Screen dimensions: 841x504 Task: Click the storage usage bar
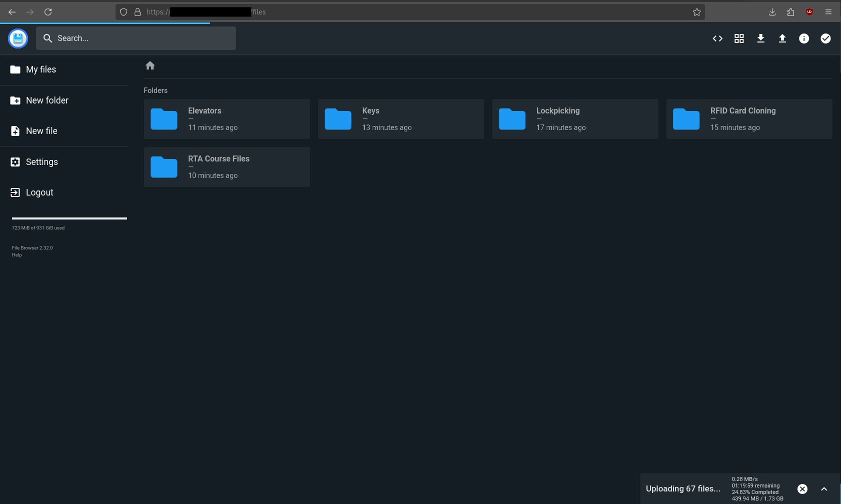coord(69,218)
